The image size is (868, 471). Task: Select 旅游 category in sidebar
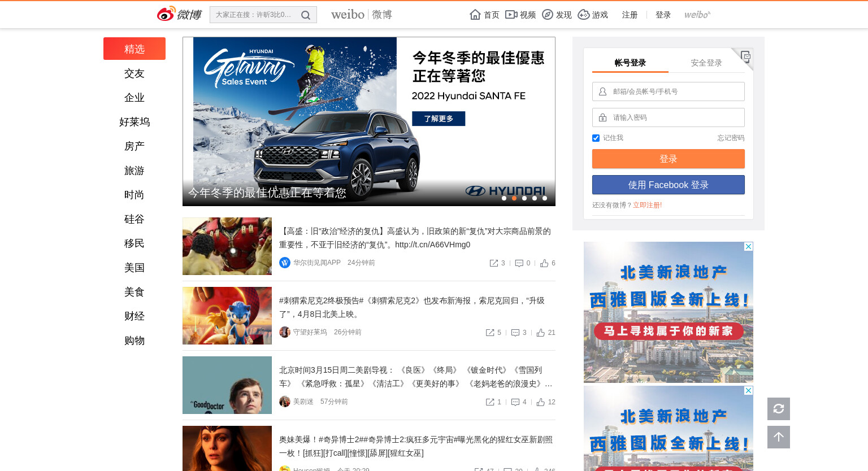134,171
